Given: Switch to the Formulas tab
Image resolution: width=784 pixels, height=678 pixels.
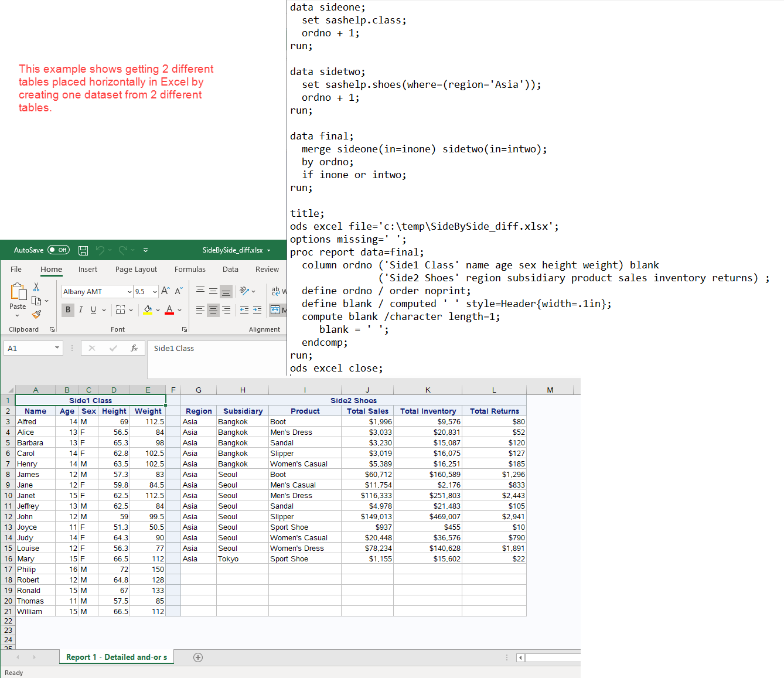Looking at the screenshot, I should pos(190,269).
